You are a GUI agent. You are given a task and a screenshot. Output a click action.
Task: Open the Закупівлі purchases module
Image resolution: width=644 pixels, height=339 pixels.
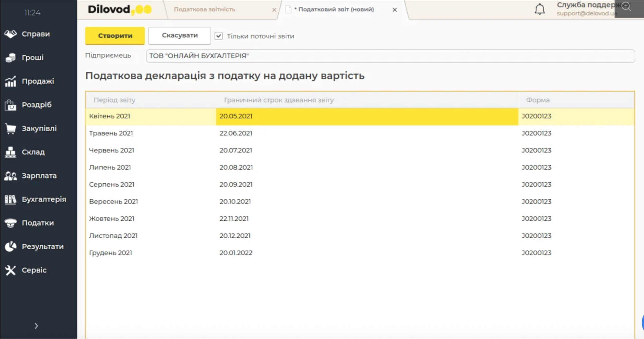tap(38, 128)
